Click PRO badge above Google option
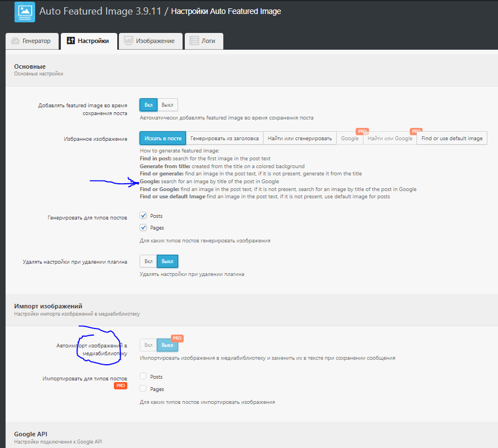The width and height of the screenshot is (498, 448). click(362, 131)
